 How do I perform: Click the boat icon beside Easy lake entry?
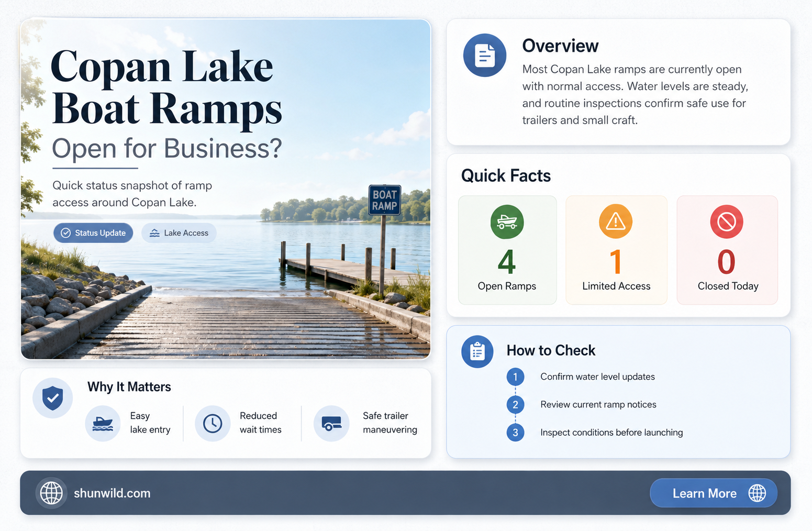coord(103,423)
